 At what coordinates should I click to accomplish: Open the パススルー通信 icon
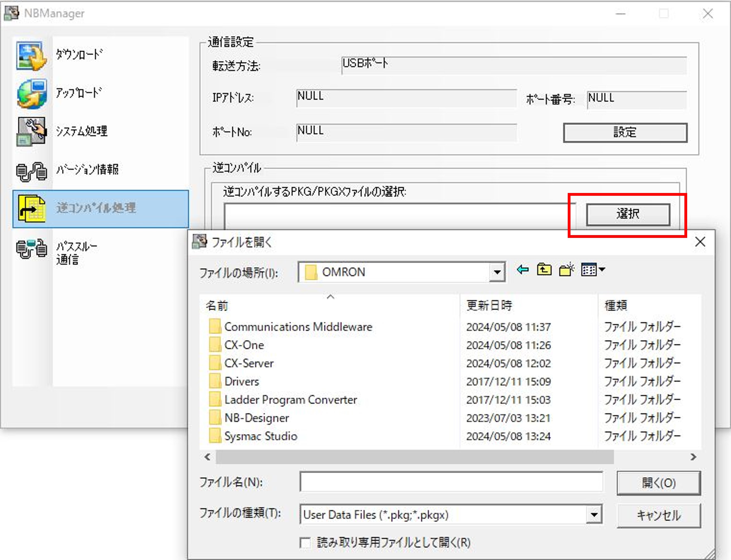32,249
